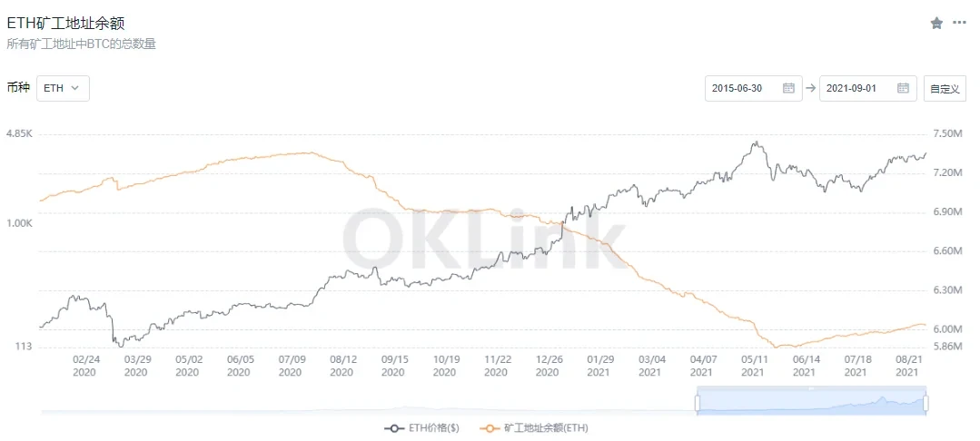Image resolution: width=980 pixels, height=441 pixels.
Task: Click the right handle of range slider
Action: pos(925,401)
